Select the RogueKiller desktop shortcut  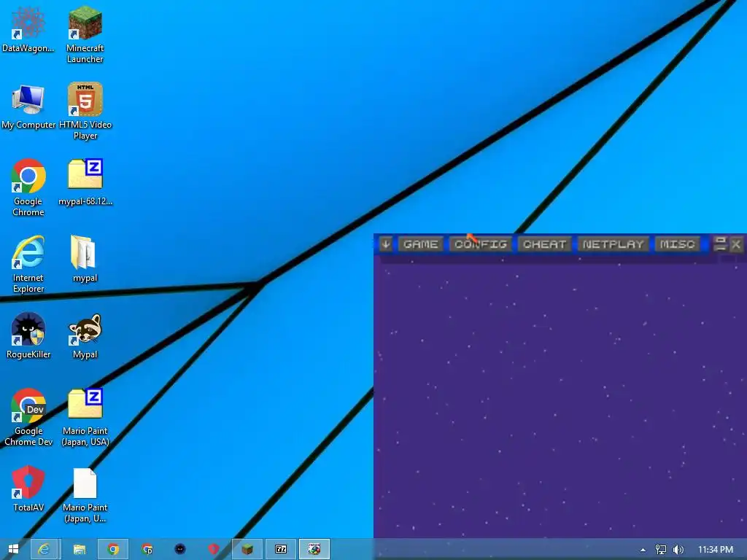coord(28,335)
